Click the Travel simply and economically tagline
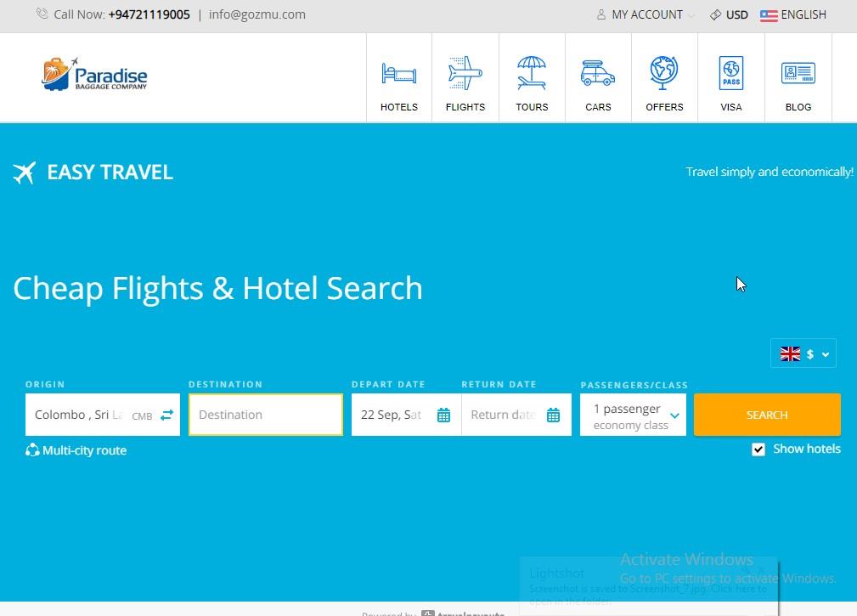Screen dimensions: 857x616 point(770,172)
